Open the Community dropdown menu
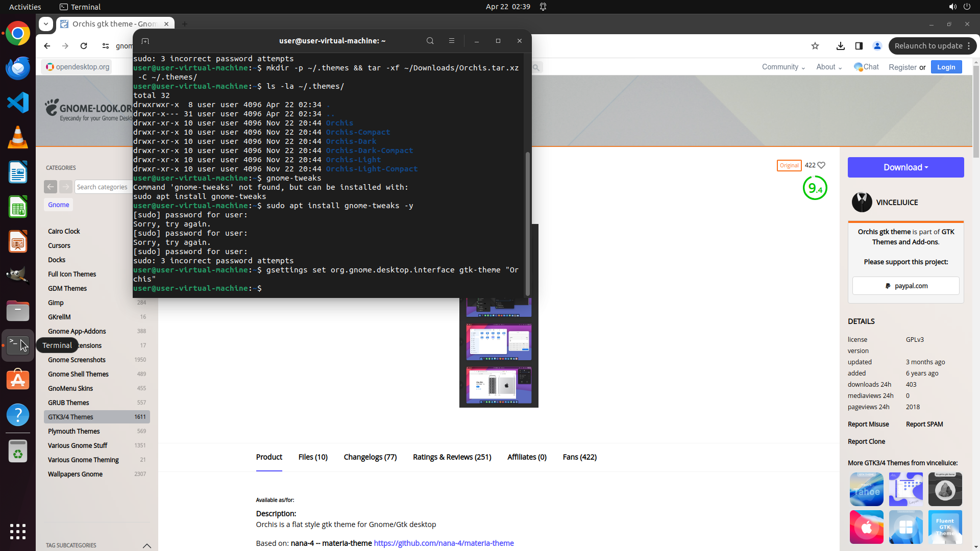The image size is (980, 551). pyautogui.click(x=783, y=67)
